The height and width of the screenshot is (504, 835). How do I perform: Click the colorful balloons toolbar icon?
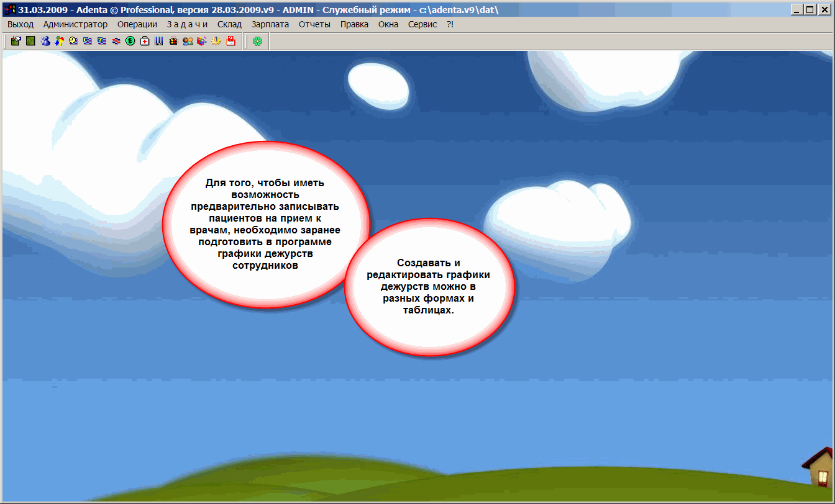pyautogui.click(x=59, y=41)
